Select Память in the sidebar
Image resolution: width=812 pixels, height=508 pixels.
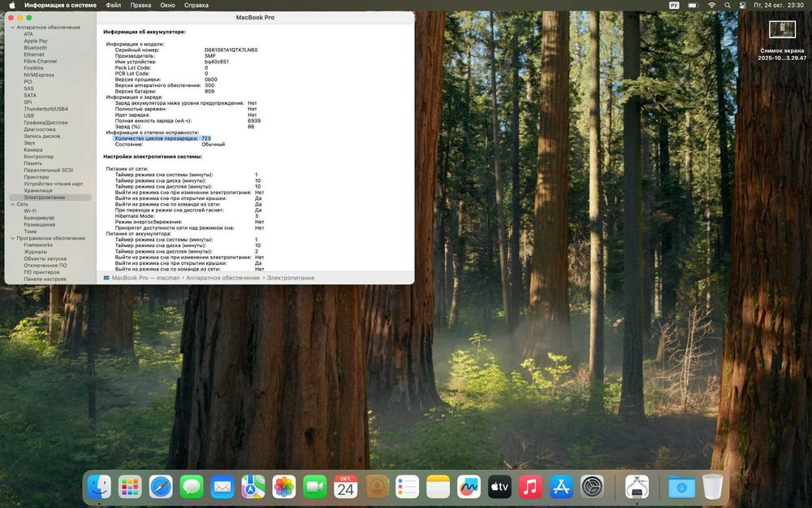[32, 163]
